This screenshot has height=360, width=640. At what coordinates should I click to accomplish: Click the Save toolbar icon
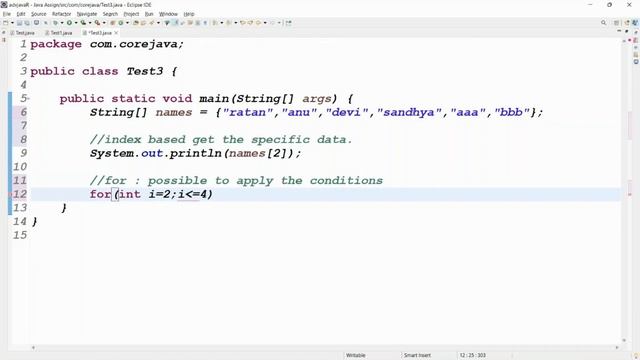tap(19, 23)
